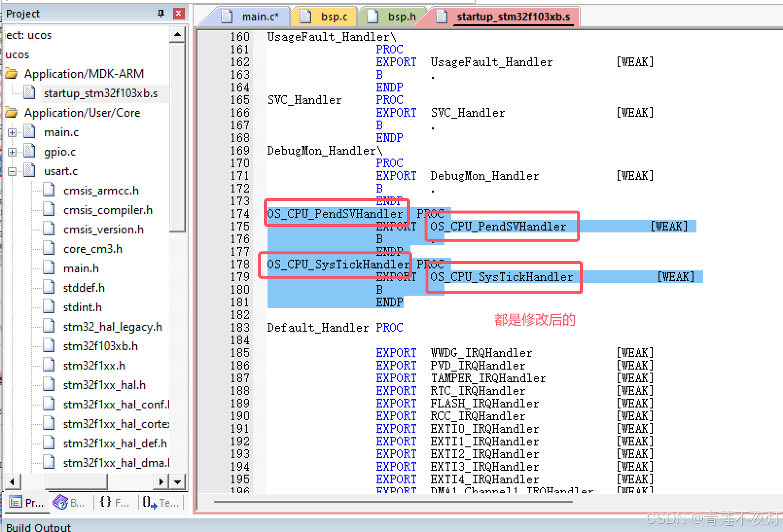This screenshot has width=783, height=532.
Task: Switch to the modified main.c* tab
Action: pos(257,16)
